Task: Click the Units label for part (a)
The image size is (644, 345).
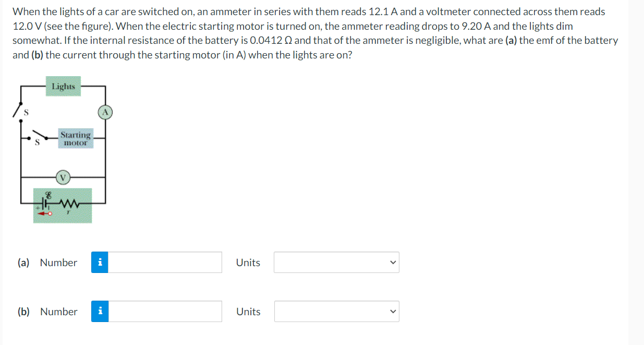Action: coord(248,263)
